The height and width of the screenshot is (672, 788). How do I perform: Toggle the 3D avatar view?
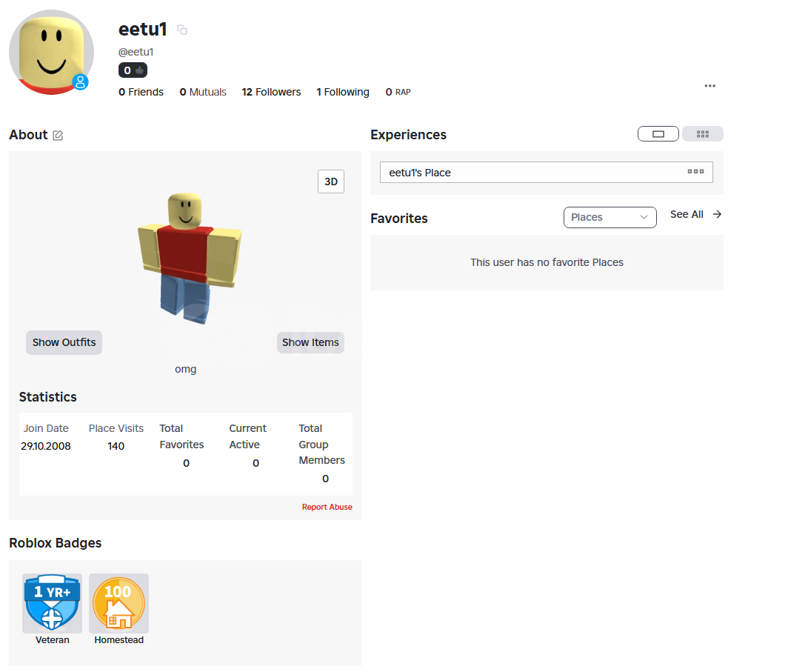[x=330, y=182]
